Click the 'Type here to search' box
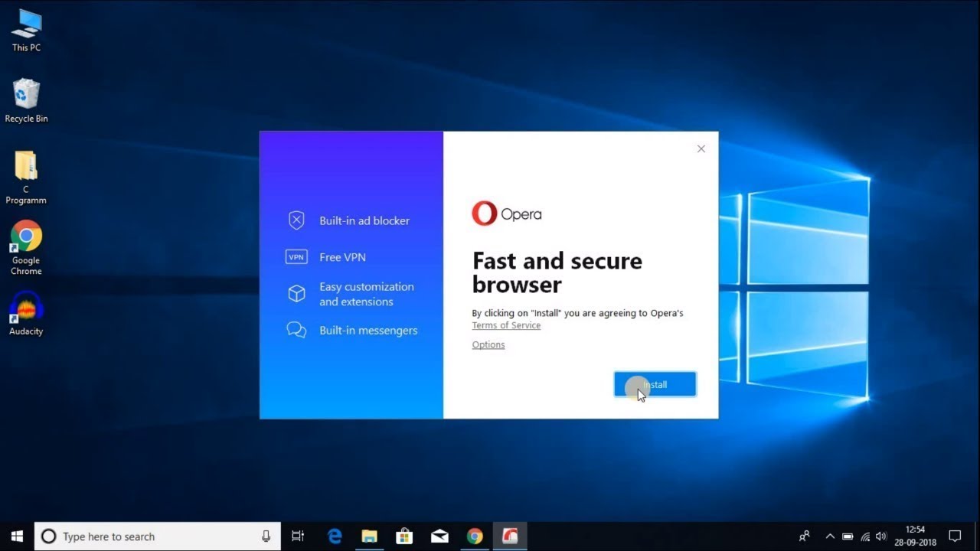This screenshot has width=980, height=551. 158,536
